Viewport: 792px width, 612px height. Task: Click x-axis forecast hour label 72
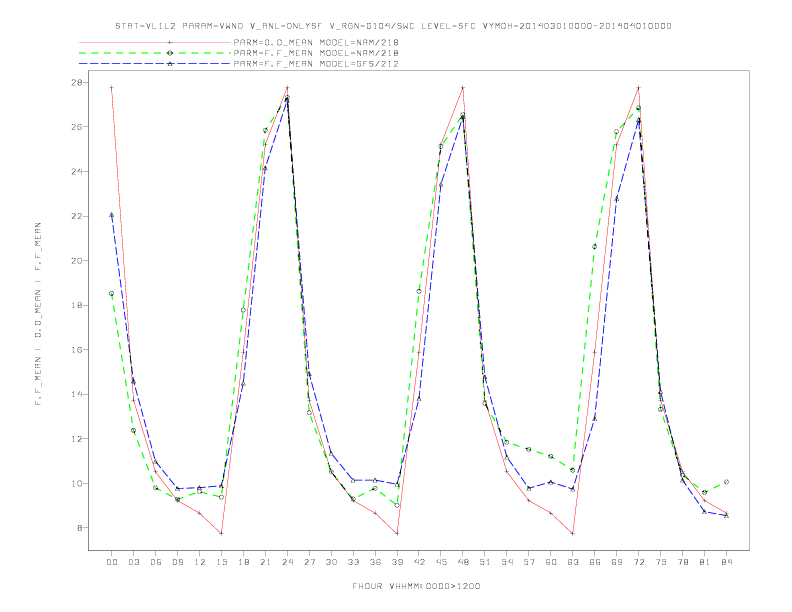[x=638, y=562]
